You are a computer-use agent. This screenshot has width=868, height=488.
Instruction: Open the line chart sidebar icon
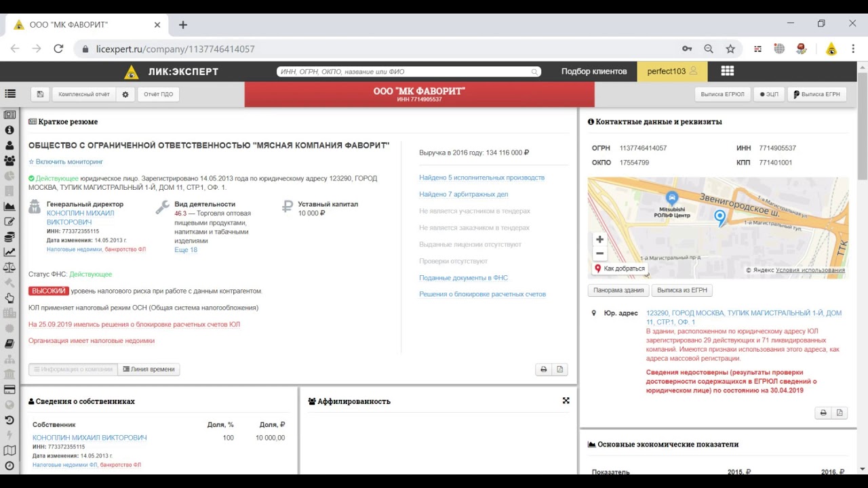(x=9, y=252)
